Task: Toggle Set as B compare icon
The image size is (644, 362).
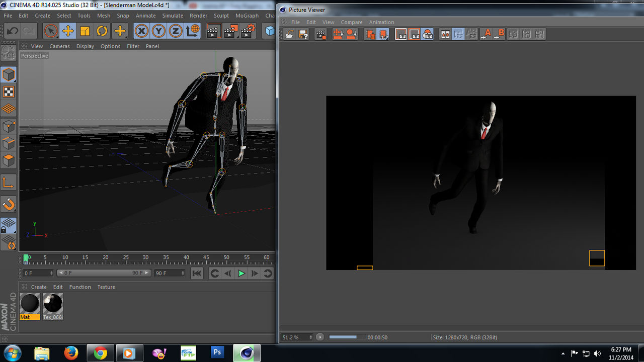Action: [499, 34]
